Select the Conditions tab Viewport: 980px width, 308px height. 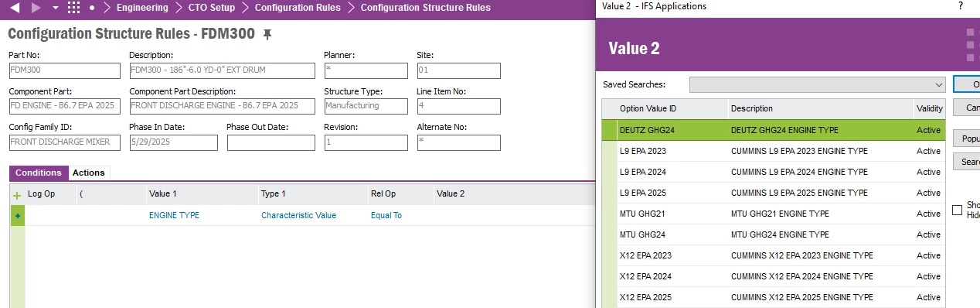[39, 173]
